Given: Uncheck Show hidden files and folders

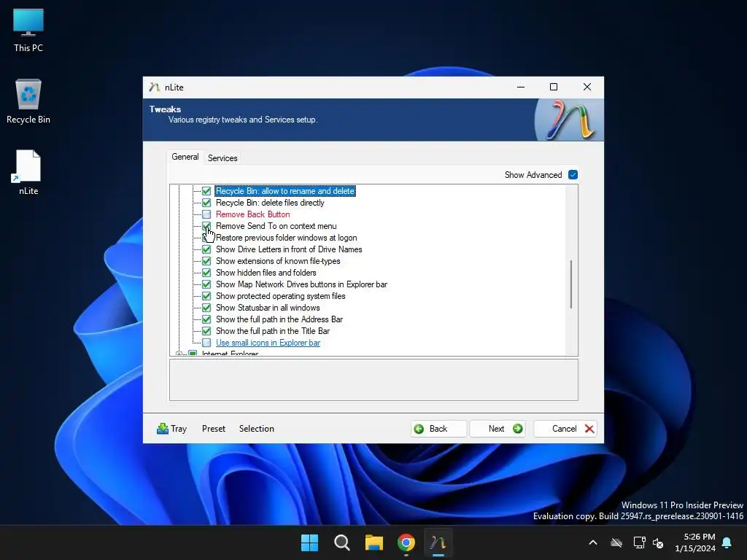Looking at the screenshot, I should coord(206,273).
